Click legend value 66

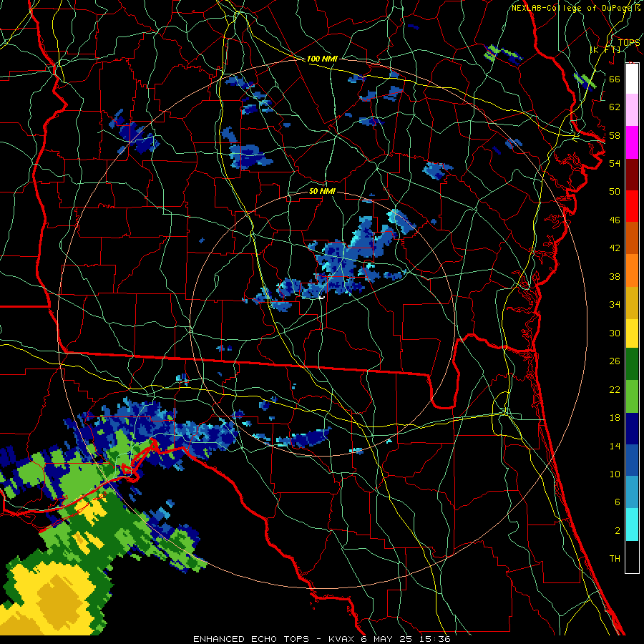tap(615, 79)
